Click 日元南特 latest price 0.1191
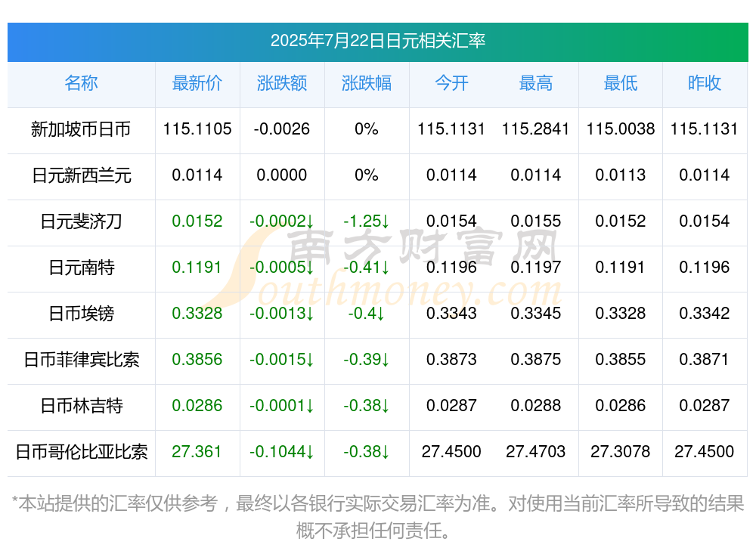 [x=197, y=267]
